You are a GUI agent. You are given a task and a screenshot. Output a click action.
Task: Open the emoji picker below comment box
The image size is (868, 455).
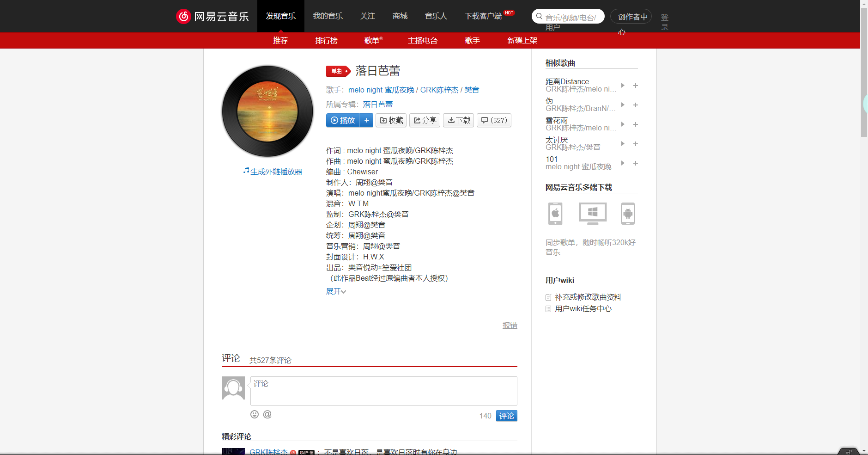click(x=255, y=414)
